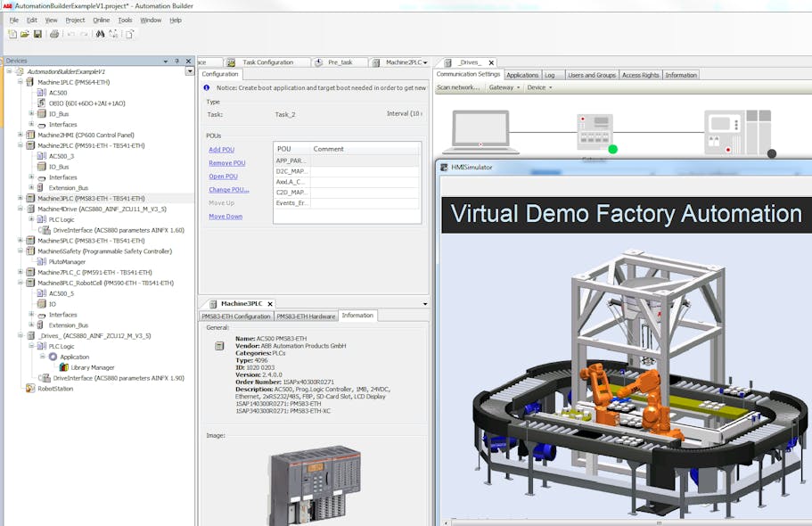Collapse the Machine3PLC (PM583-ETH) node
812x526 pixels.
(20, 198)
